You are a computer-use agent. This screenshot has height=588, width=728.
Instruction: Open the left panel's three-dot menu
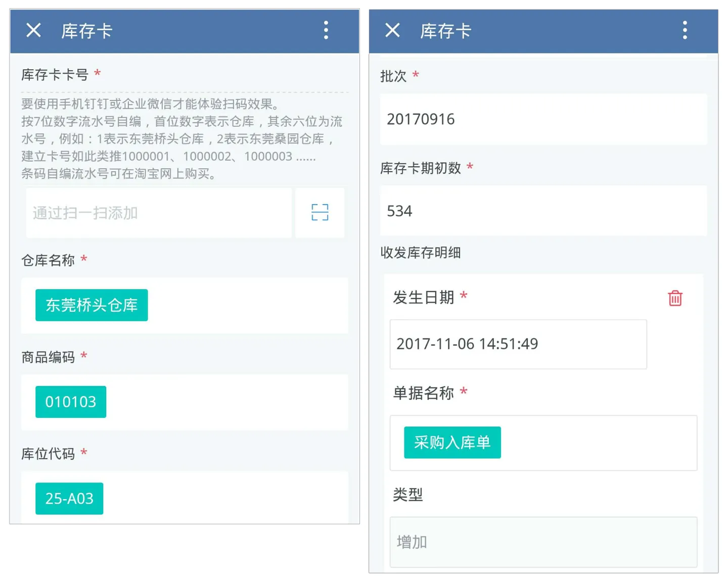pos(326,31)
